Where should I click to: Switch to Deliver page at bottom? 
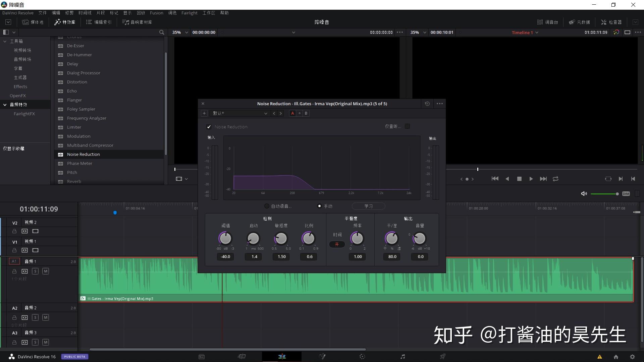443,357
